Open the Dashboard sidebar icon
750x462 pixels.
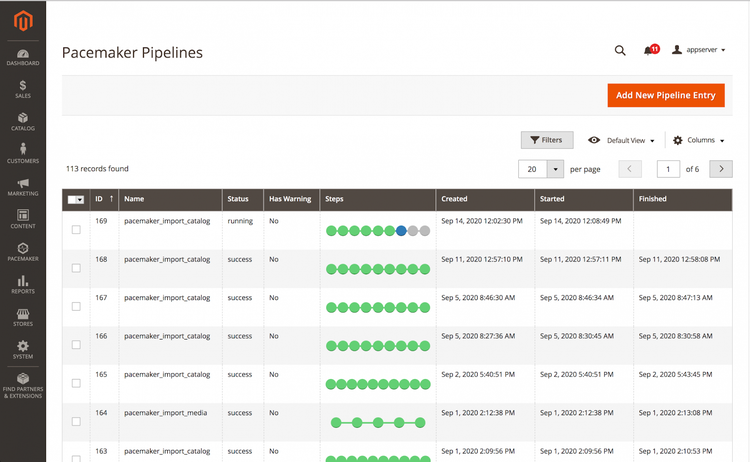coord(22,57)
